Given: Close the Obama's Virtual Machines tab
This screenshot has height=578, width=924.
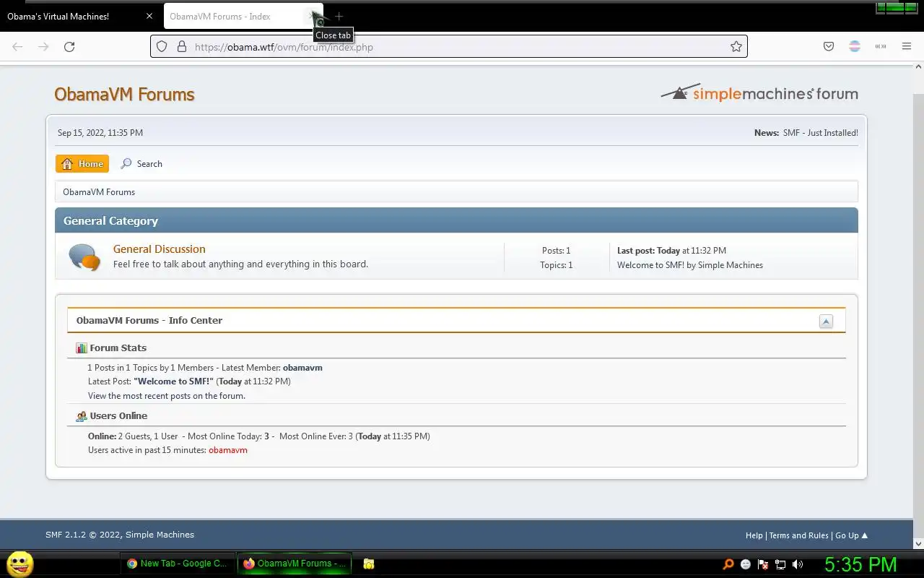Looking at the screenshot, I should tap(149, 17).
